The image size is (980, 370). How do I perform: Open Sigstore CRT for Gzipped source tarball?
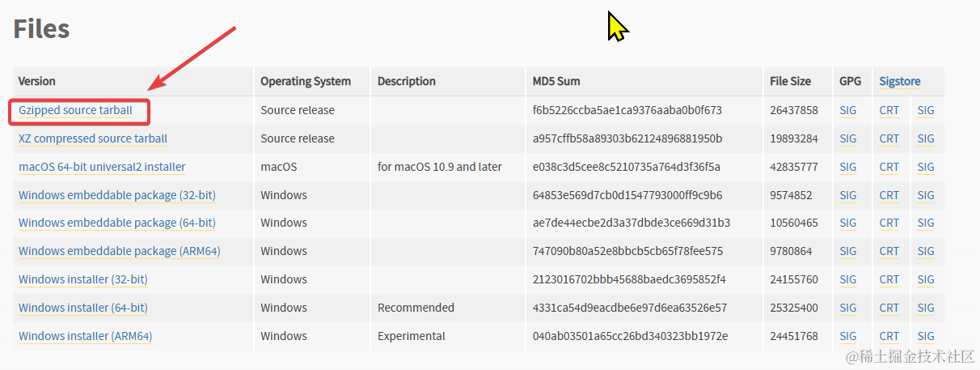coord(889,110)
